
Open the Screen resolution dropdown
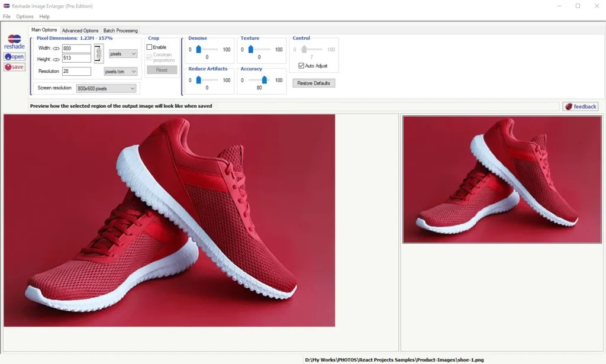(106, 88)
